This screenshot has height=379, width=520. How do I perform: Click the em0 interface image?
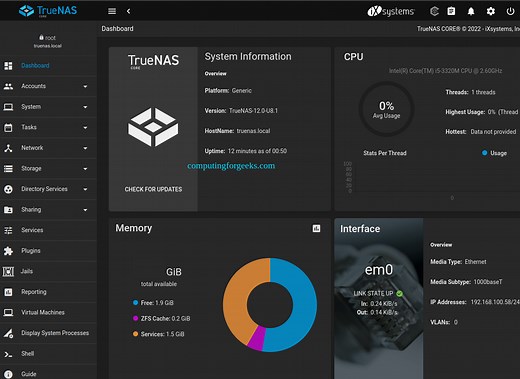[379, 299]
